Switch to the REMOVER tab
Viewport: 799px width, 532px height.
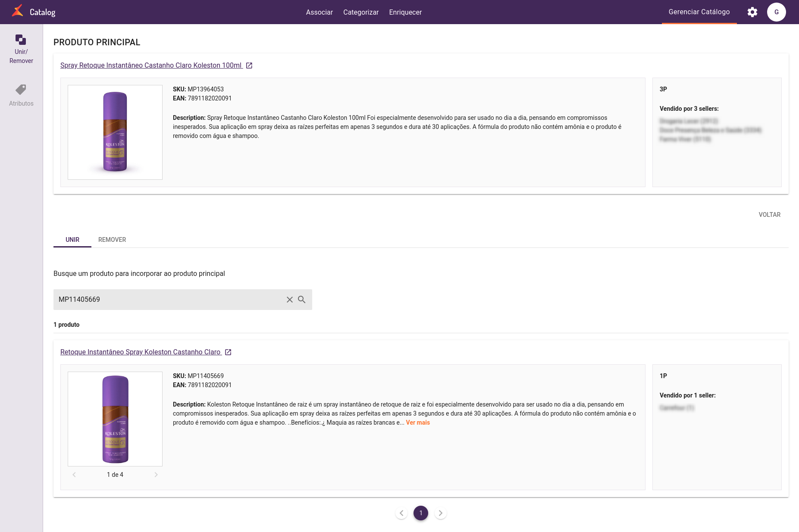pos(112,240)
